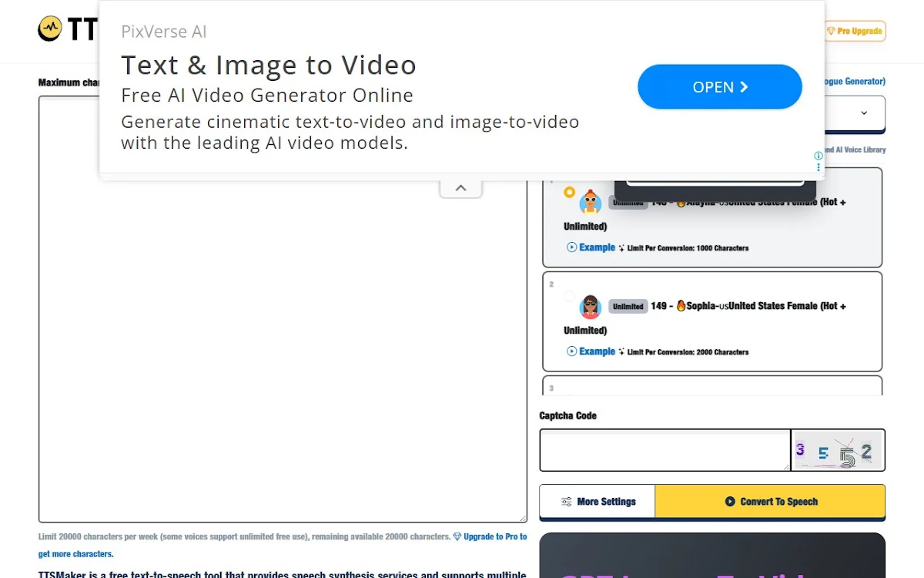Play the Sophia voice Example

[x=591, y=351]
